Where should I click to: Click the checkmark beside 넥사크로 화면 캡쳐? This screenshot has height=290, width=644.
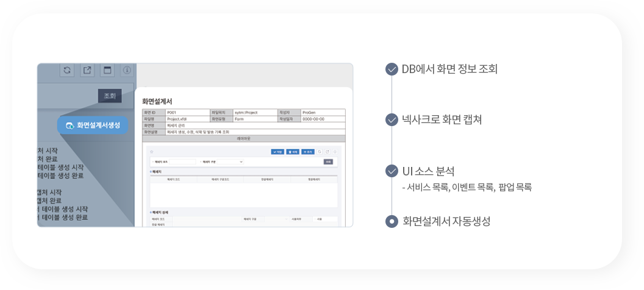pos(392,119)
